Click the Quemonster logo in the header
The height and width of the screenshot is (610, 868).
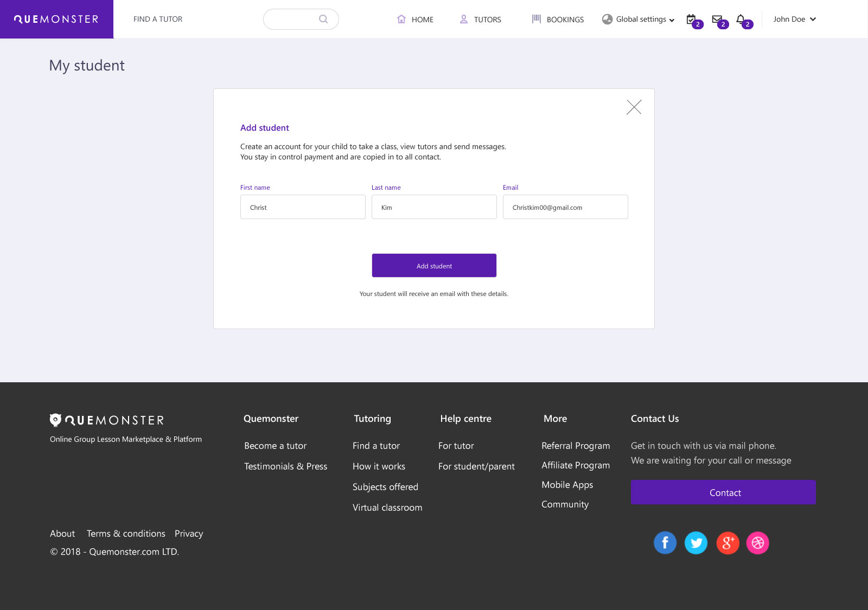pyautogui.click(x=56, y=18)
